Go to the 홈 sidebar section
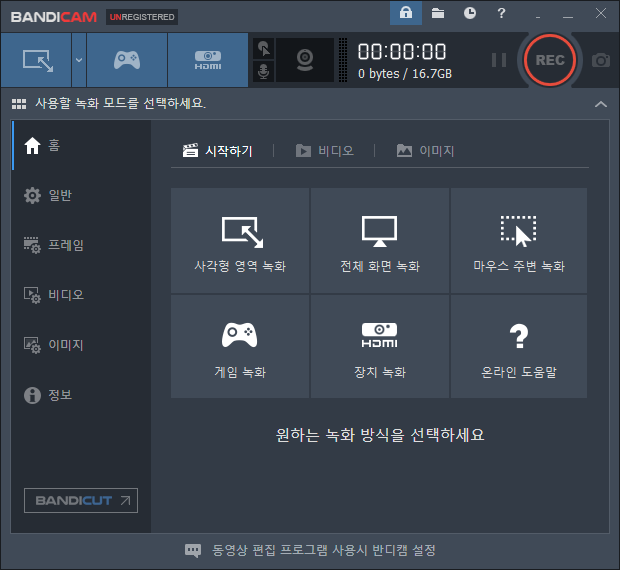The image size is (620, 570). [x=81, y=145]
